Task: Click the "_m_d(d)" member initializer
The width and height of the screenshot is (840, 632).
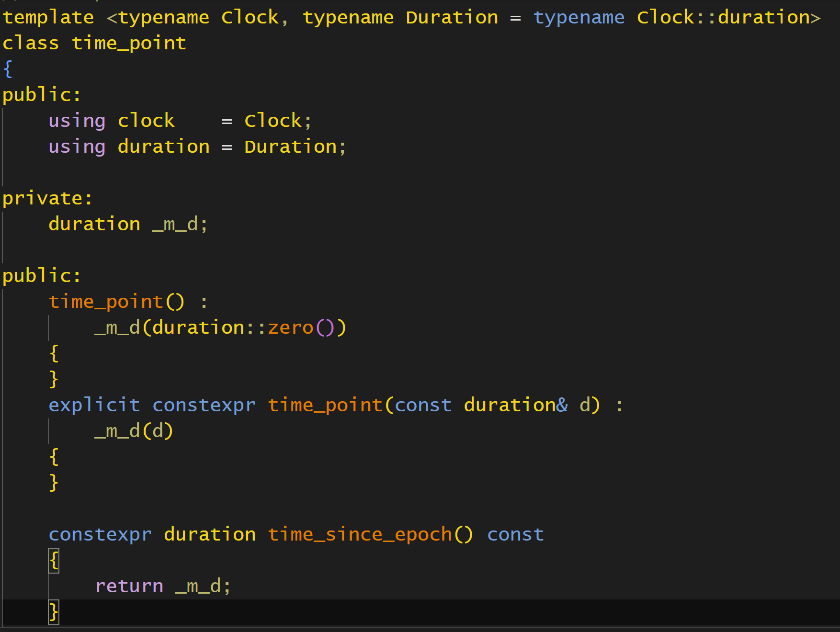Action: point(134,431)
